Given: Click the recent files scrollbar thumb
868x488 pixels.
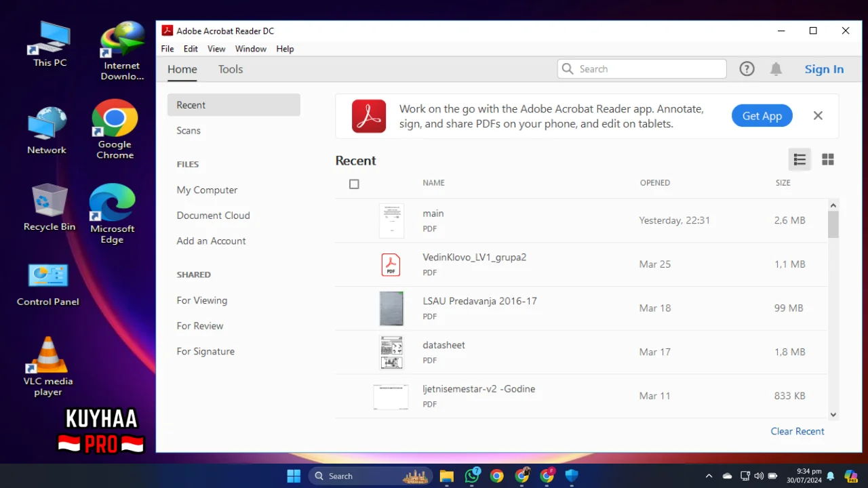Looking at the screenshot, I should coord(833,224).
